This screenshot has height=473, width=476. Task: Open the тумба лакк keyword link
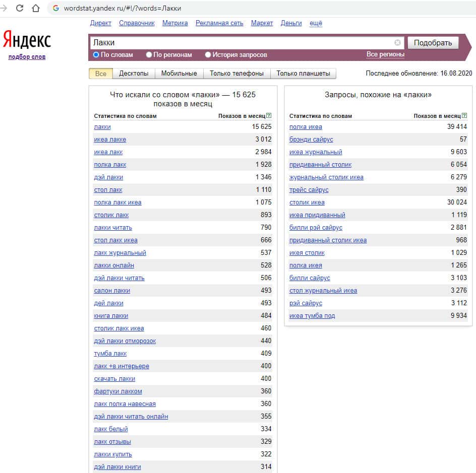(110, 354)
